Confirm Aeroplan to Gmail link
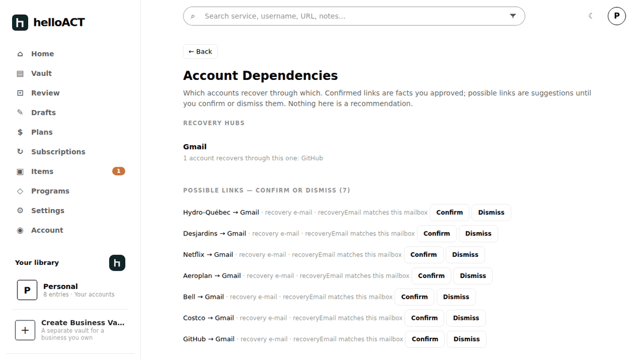This screenshot has width=644, height=359. (431, 276)
